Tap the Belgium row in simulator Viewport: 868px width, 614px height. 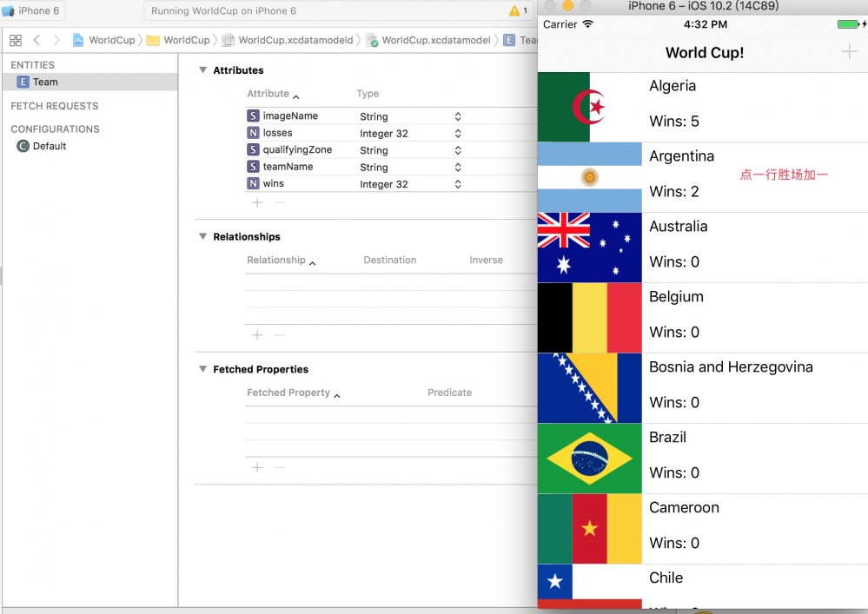coord(703,318)
